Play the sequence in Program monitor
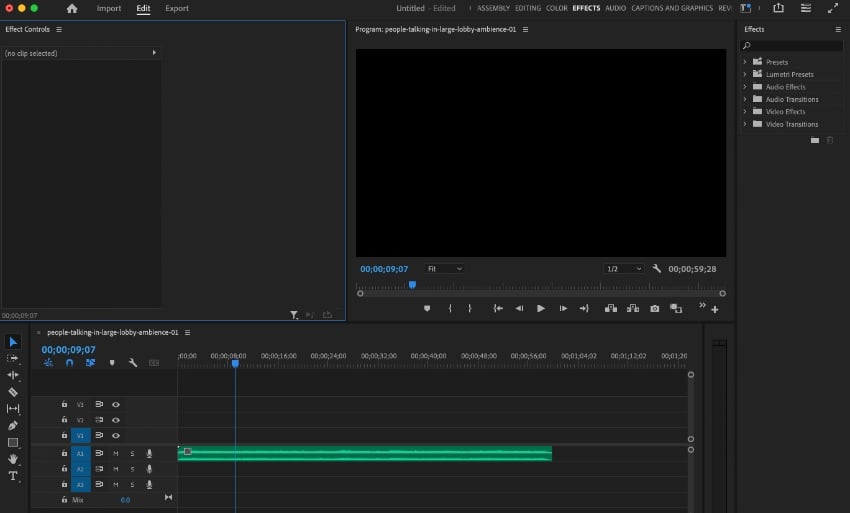The image size is (850, 513). click(541, 309)
